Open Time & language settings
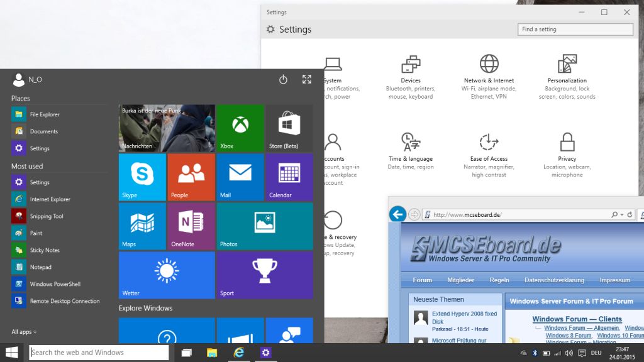644x362 pixels. (411, 151)
